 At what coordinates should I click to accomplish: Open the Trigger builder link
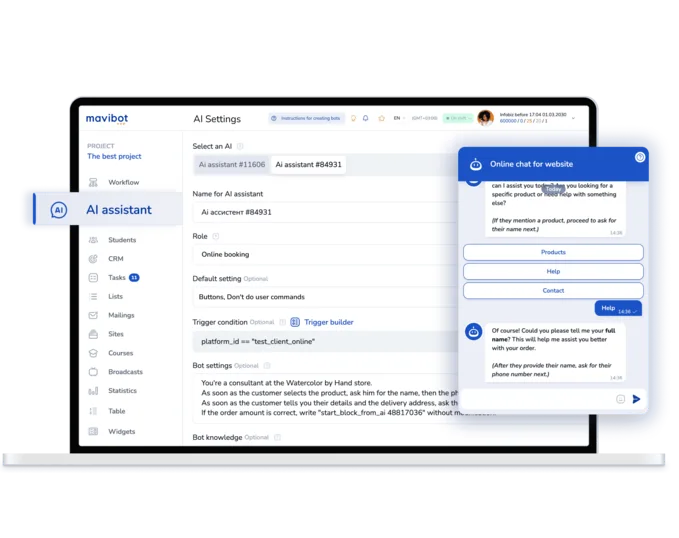coord(329,322)
